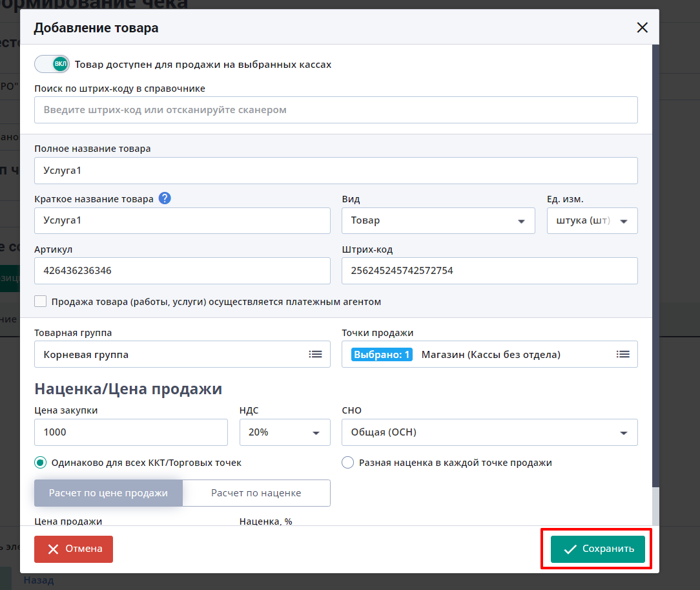
Task: Focus the barcode search field
Action: click(x=336, y=110)
